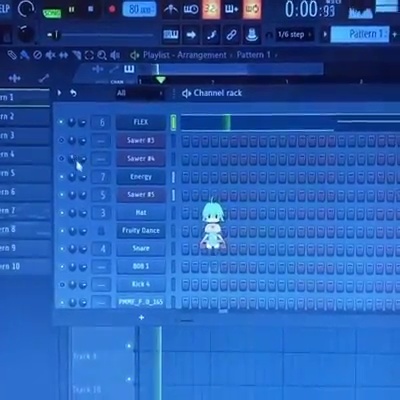Open the Pattern 1 selector dropdown

[x=360, y=34]
